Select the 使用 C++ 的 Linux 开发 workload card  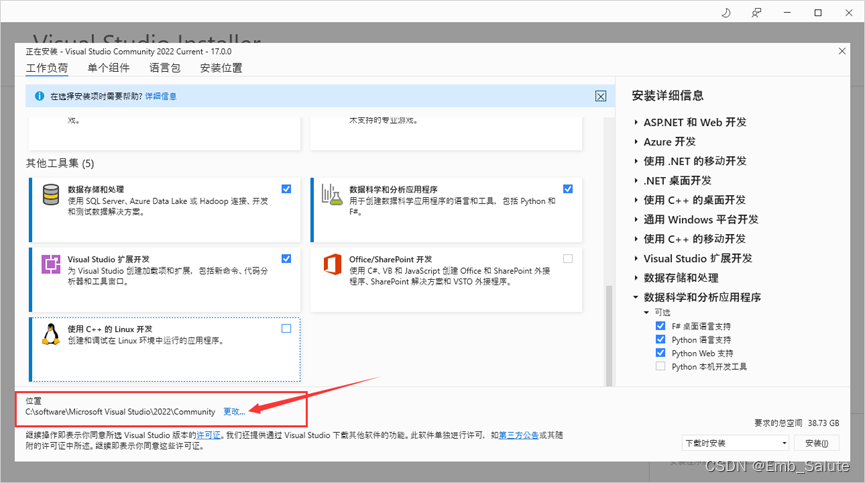tap(165, 350)
